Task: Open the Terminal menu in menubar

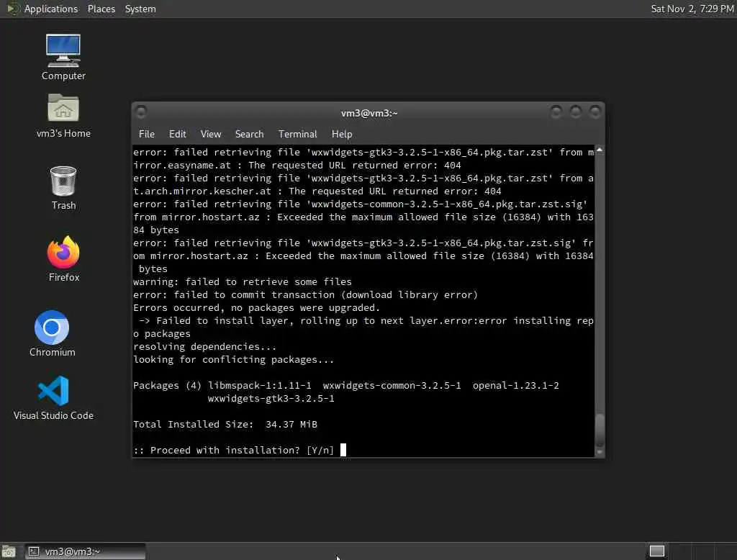Action: [297, 134]
